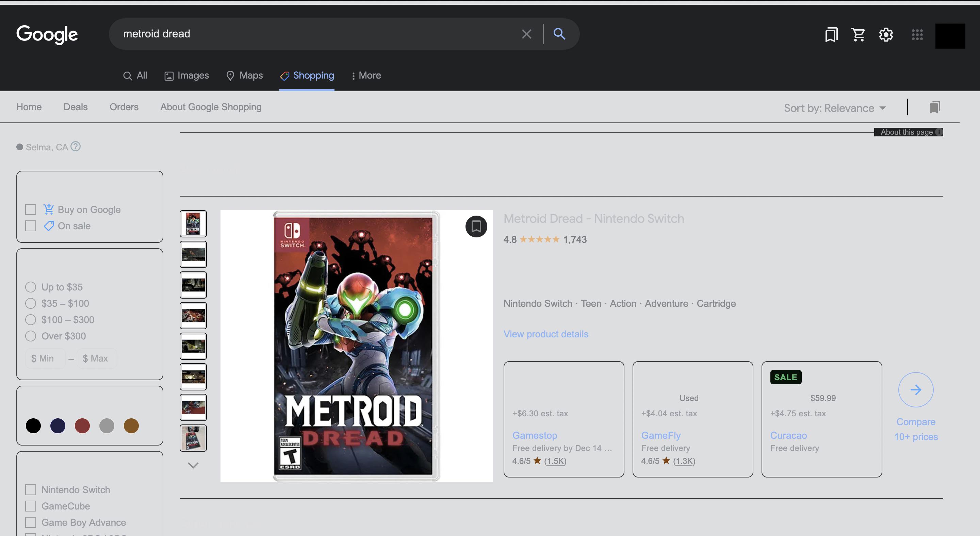The image size is (980, 536).
Task: Click the Google logo
Action: pos(47,34)
